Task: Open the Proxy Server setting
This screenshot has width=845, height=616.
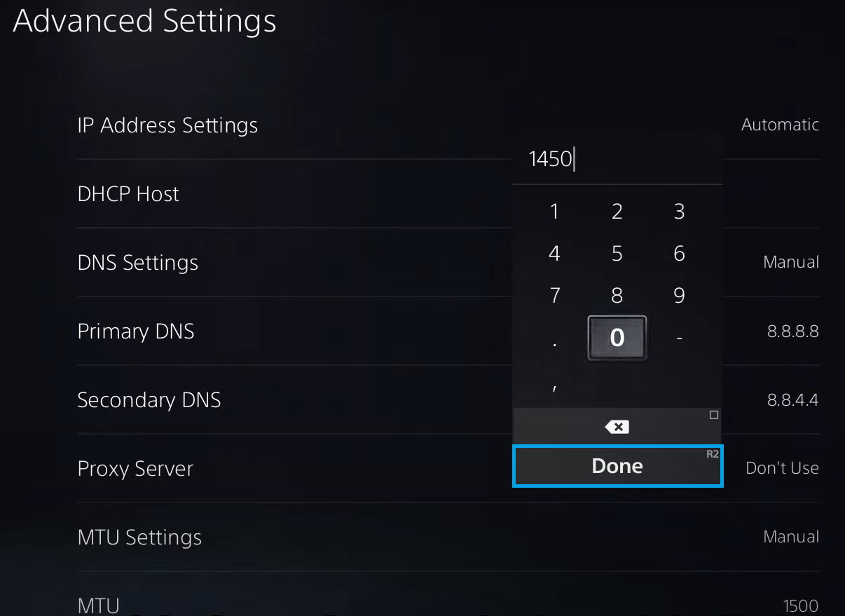Action: point(135,469)
